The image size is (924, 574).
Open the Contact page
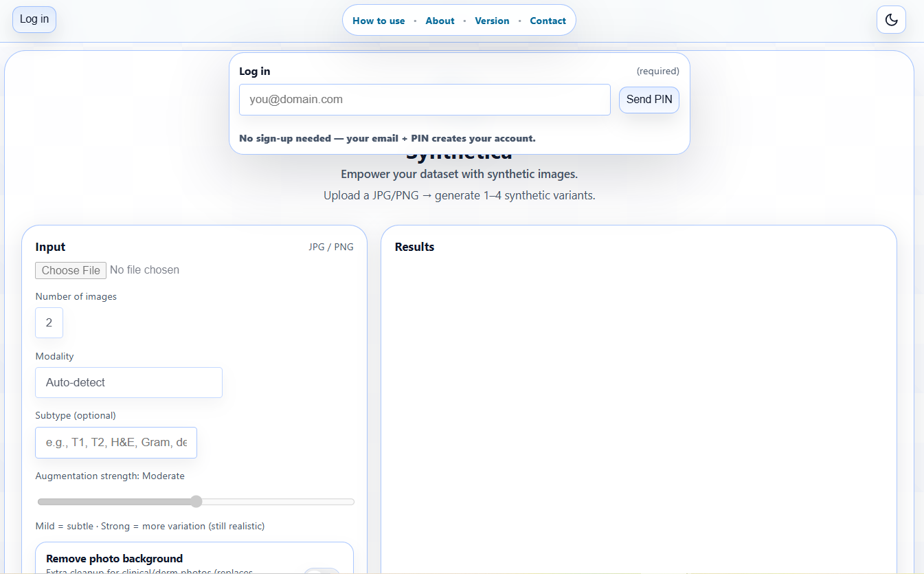[548, 20]
